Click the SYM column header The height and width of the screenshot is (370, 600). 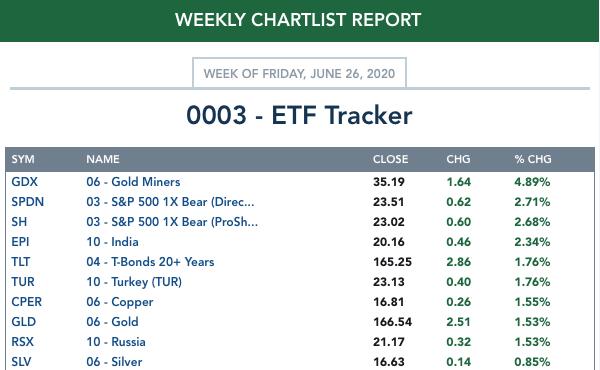[x=23, y=159]
